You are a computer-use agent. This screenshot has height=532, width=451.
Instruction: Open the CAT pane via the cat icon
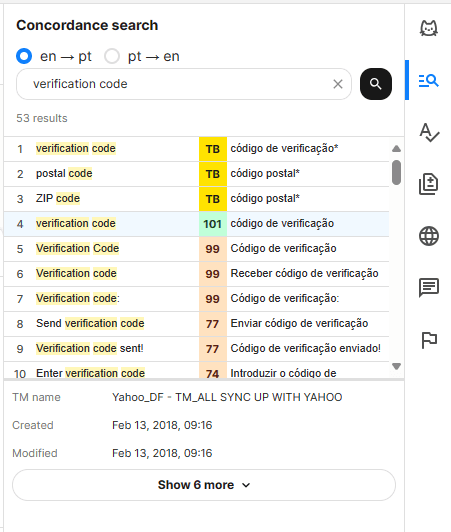coord(429,28)
